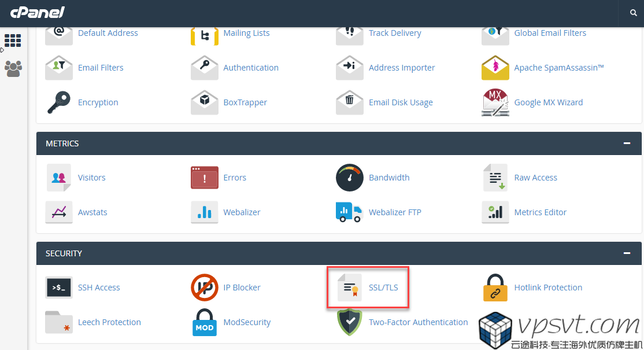Open the search icon in the header
The image size is (644, 350).
point(634,13)
